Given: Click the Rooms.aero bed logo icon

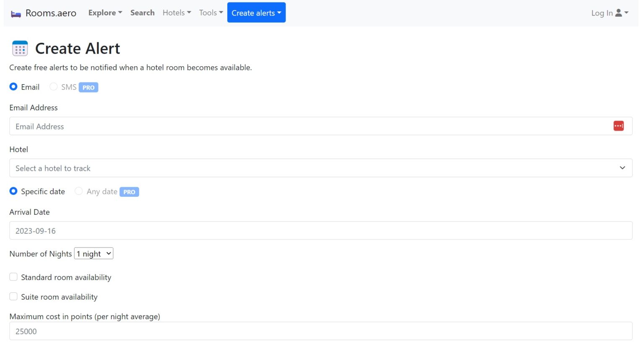Looking at the screenshot, I should [x=16, y=14].
